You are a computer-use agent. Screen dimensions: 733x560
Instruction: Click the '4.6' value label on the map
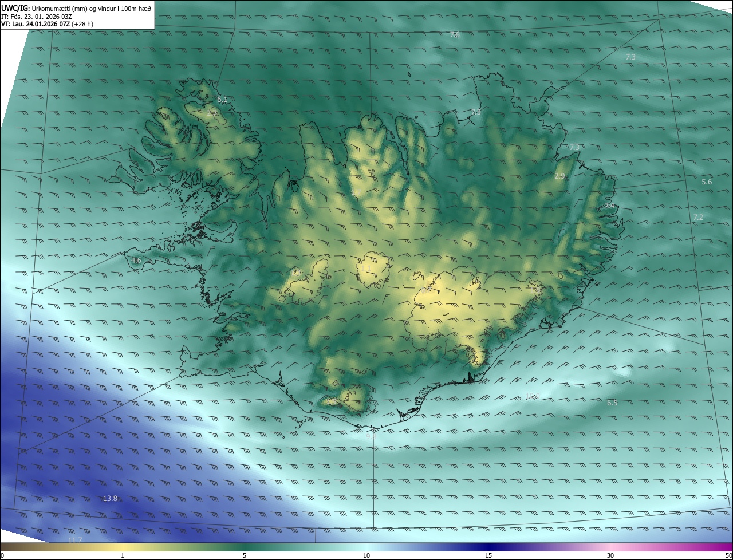[136, 261]
